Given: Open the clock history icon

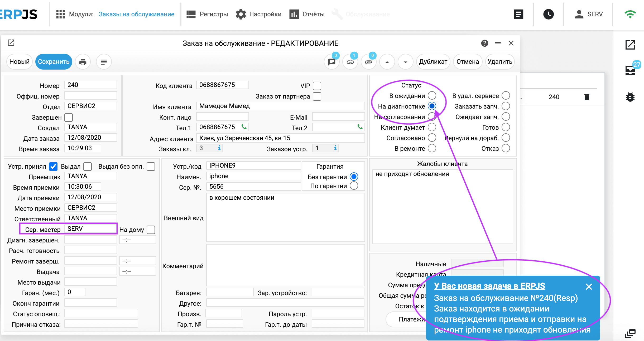Looking at the screenshot, I should pos(548,14).
